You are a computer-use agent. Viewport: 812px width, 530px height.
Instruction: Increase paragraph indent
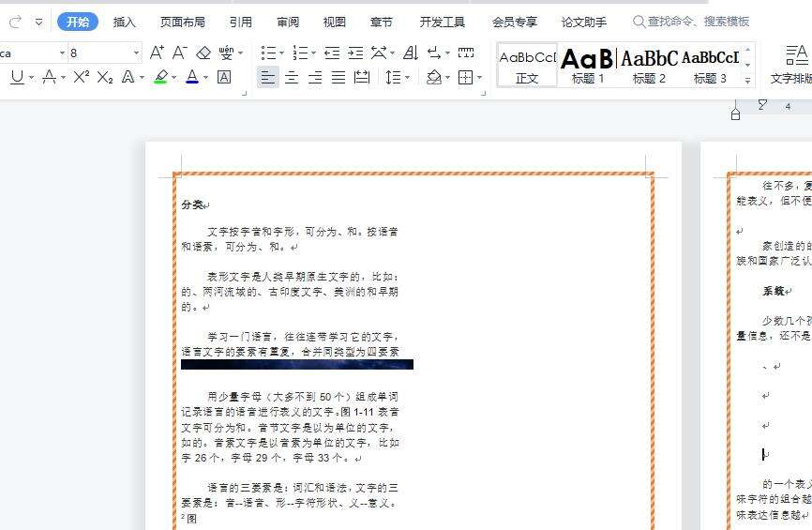click(355, 53)
